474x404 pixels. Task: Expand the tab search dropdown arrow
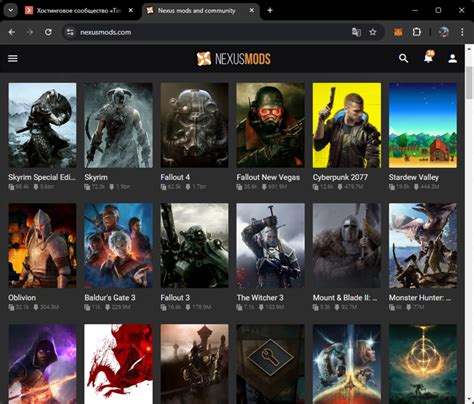(11, 10)
